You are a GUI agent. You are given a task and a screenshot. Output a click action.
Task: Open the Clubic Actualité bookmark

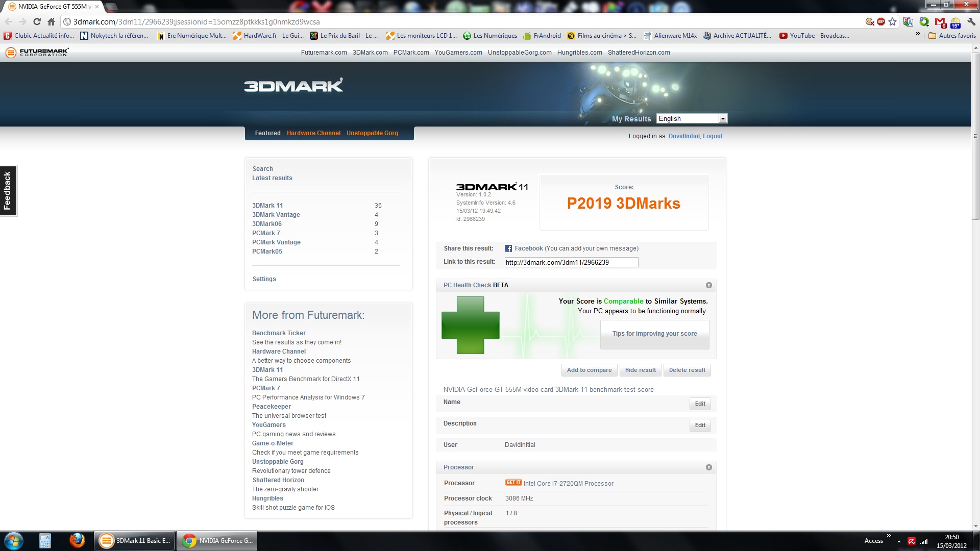[39, 36]
